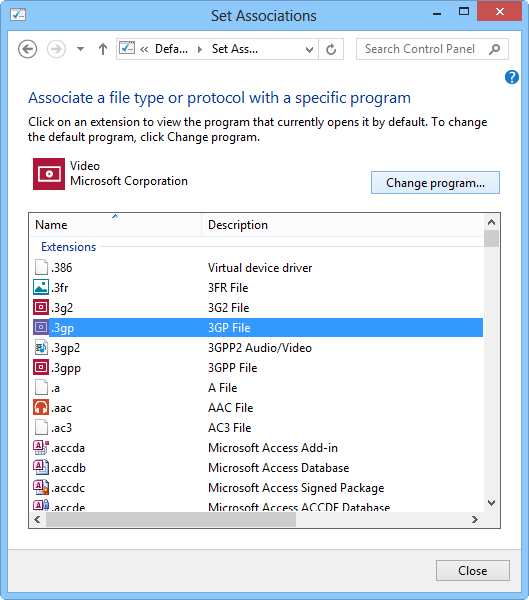Image resolution: width=529 pixels, height=600 pixels.
Task: Go up one level with the Up arrow
Action: click(103, 49)
